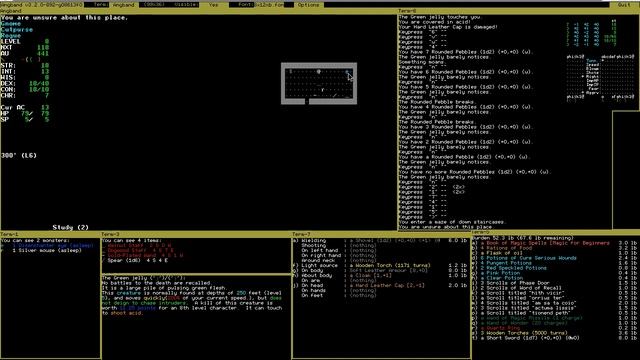
Task: Click the Rogue class label
Action: pos(11,36)
